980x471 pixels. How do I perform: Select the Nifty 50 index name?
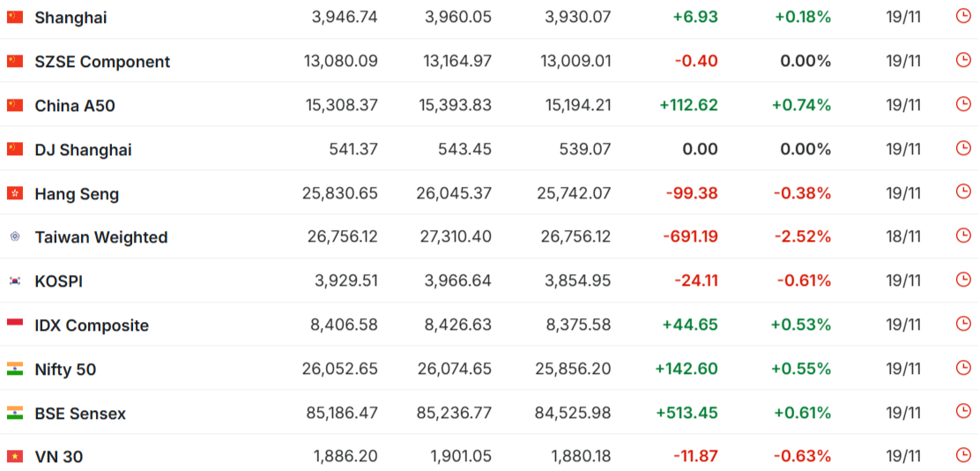65,370
